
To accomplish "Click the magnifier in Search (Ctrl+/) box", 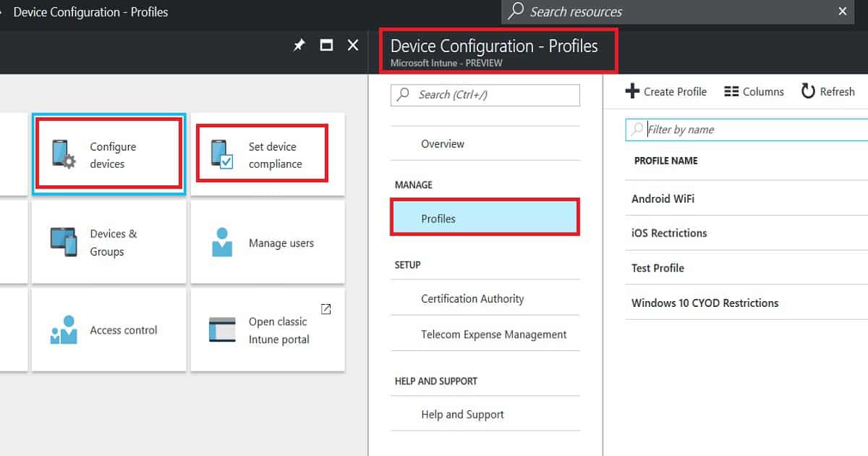I will 402,94.
